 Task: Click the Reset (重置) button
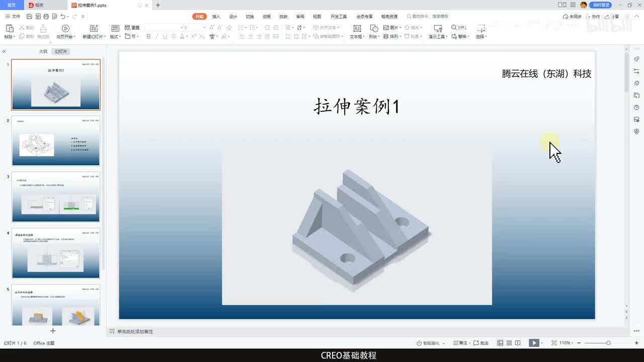(x=132, y=28)
